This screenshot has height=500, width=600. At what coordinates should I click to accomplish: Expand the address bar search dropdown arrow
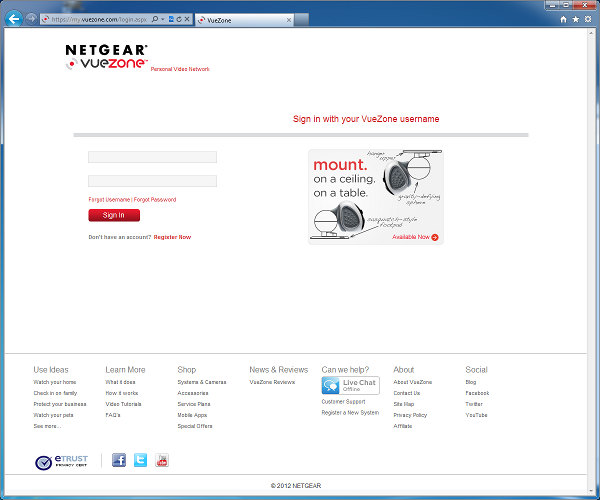click(x=163, y=19)
